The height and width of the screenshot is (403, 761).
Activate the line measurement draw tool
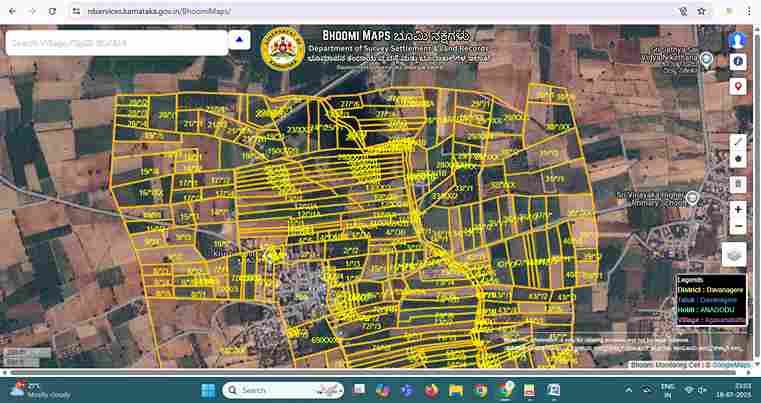tap(738, 141)
